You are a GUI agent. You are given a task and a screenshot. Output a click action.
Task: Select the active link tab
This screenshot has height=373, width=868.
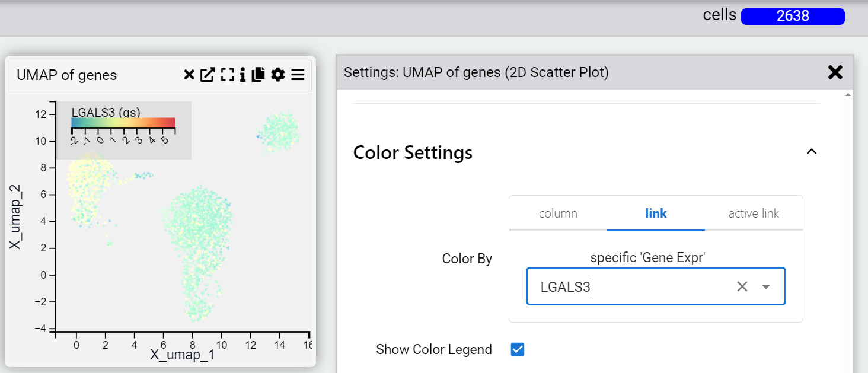point(754,213)
